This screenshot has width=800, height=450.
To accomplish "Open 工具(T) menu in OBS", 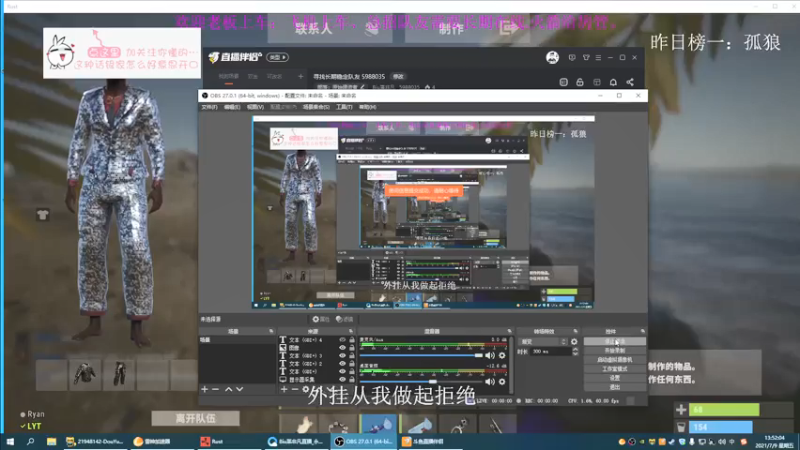I will (344, 107).
